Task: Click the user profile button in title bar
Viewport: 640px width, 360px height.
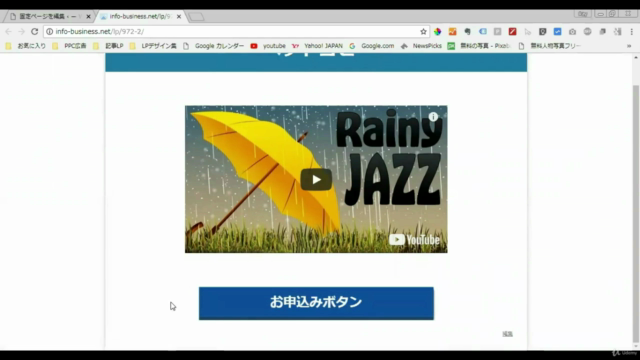Action: pyautogui.click(x=582, y=14)
